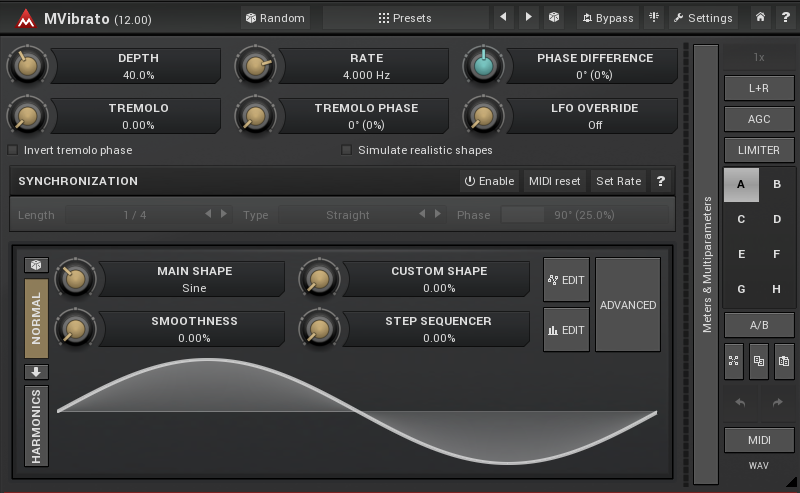Click the WAV label
Image resolution: width=800 pixels, height=493 pixels.
tap(759, 465)
